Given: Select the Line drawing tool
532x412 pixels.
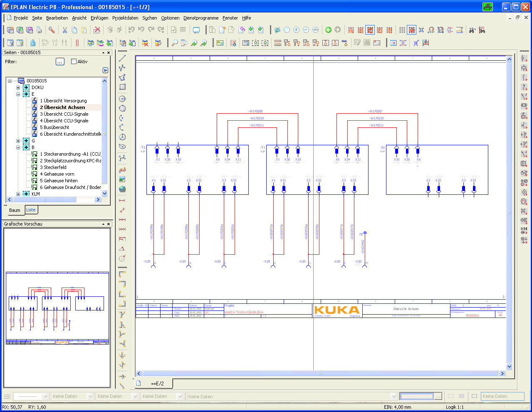Looking at the screenshot, I should pos(122,58).
